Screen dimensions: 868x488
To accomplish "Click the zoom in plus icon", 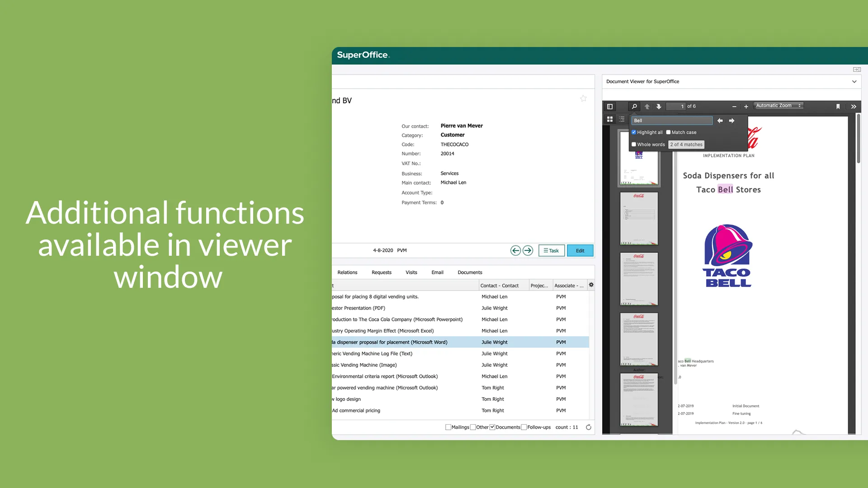I will pos(746,107).
